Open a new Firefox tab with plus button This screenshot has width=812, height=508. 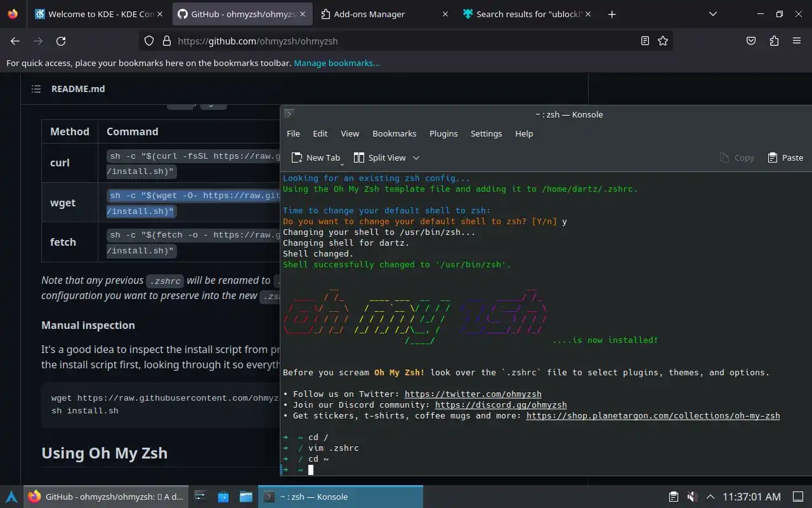[612, 14]
